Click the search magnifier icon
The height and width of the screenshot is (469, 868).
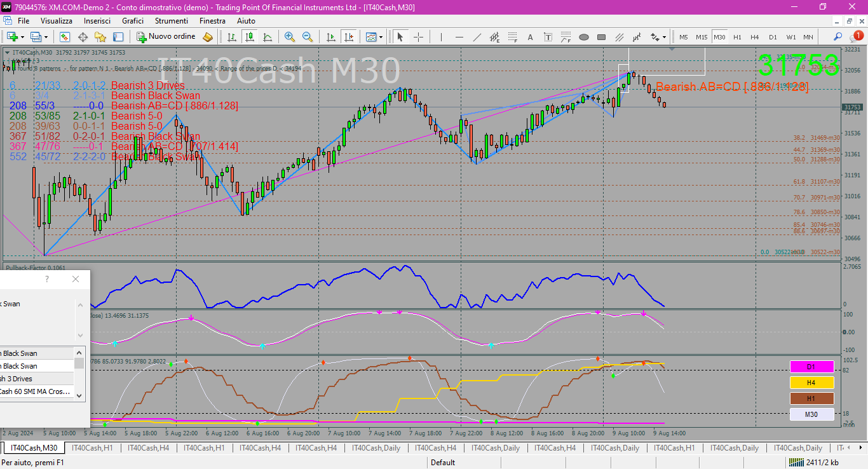(838, 37)
